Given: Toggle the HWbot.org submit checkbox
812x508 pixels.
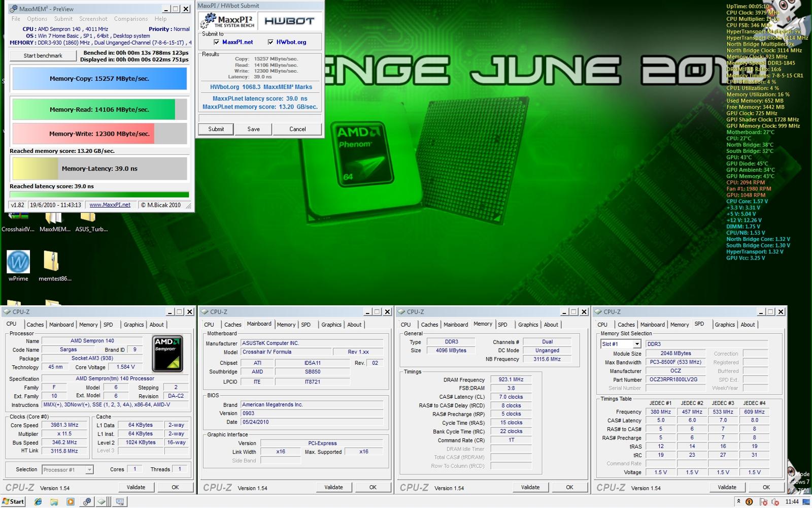Looking at the screenshot, I should pyautogui.click(x=270, y=42).
